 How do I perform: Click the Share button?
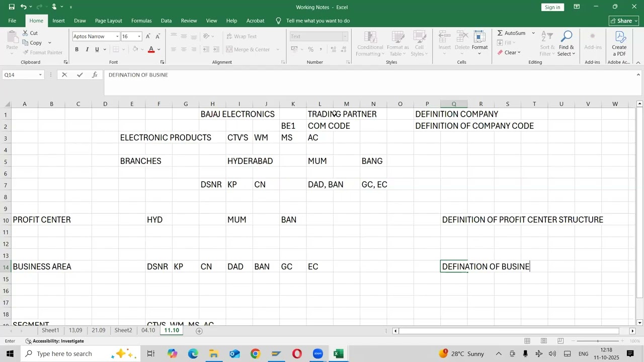[624, 21]
